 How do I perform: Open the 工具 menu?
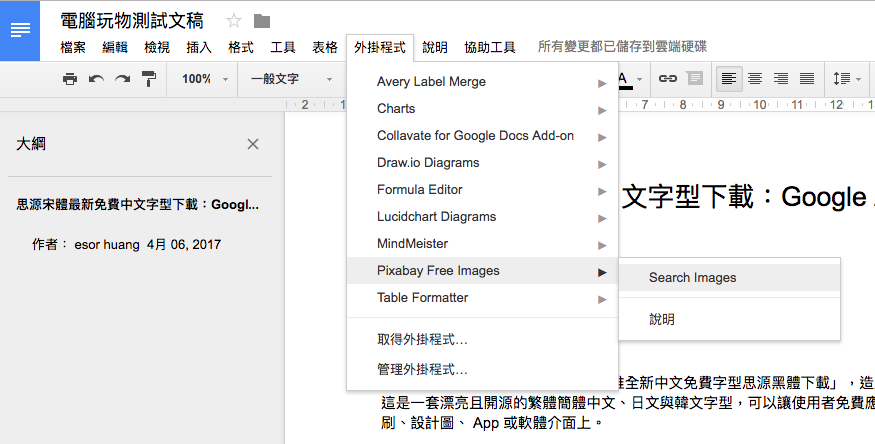[x=283, y=47]
